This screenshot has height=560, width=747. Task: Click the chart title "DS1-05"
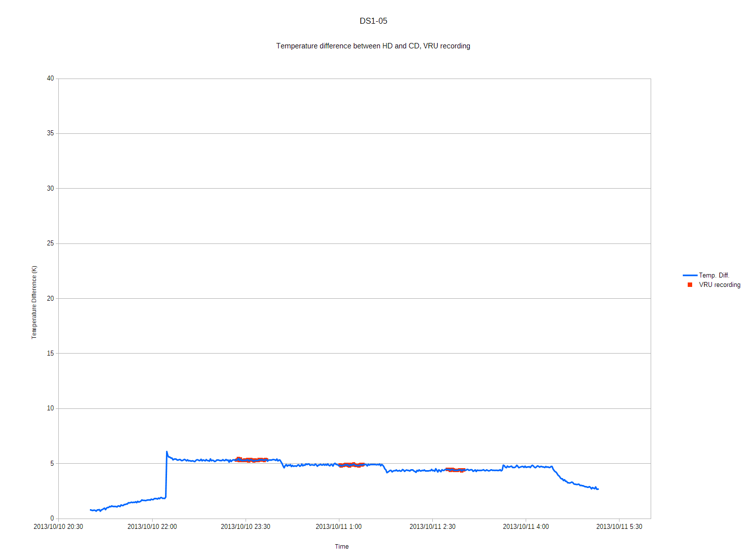373,21
